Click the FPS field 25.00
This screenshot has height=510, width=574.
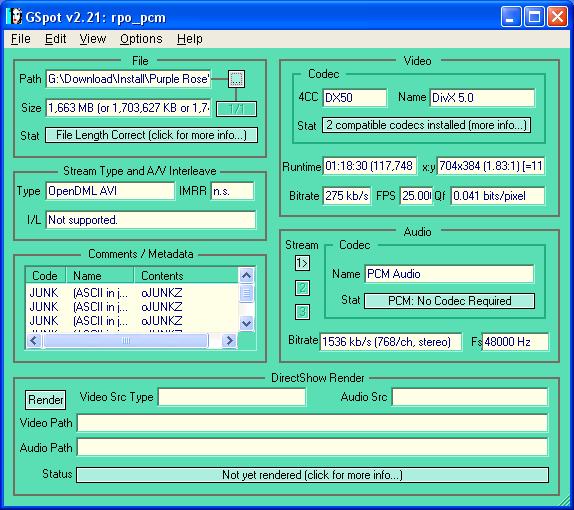coord(416,196)
